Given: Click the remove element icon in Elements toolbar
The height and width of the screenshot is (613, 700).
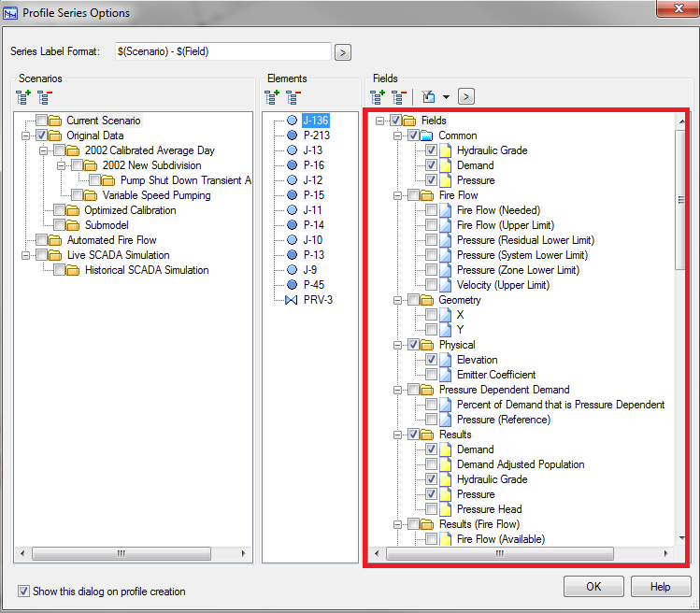Looking at the screenshot, I should point(293,97).
